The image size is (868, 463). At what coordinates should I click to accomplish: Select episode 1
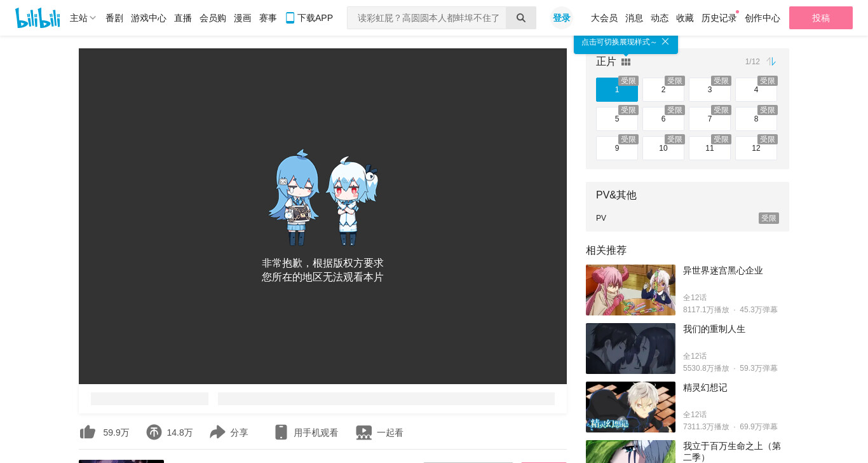tap(617, 90)
